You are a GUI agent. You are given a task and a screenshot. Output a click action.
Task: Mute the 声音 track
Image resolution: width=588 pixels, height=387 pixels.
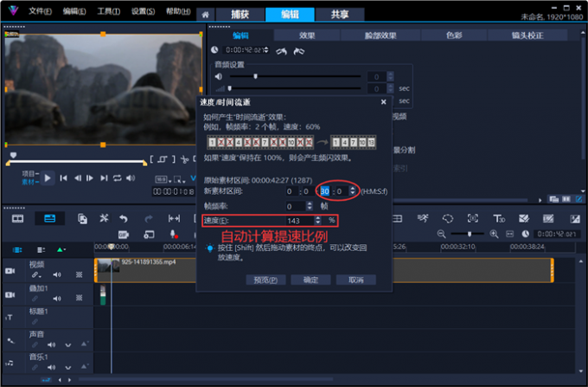click(x=51, y=345)
